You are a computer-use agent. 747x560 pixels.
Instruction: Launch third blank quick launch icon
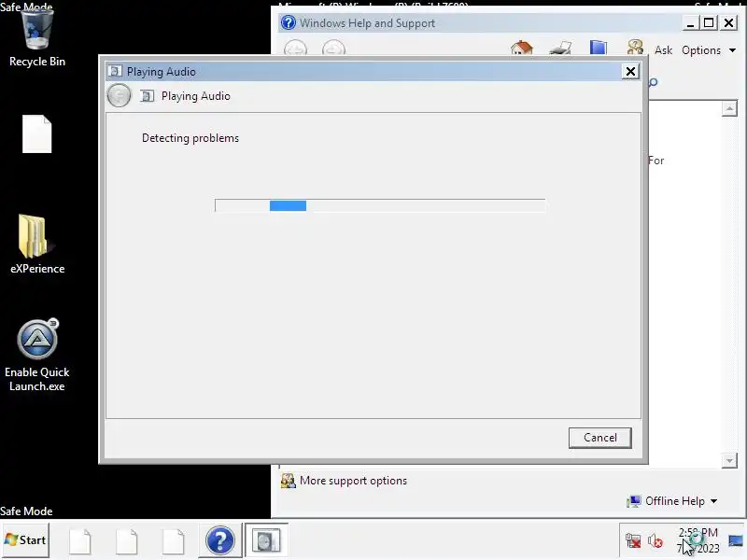pyautogui.click(x=174, y=541)
